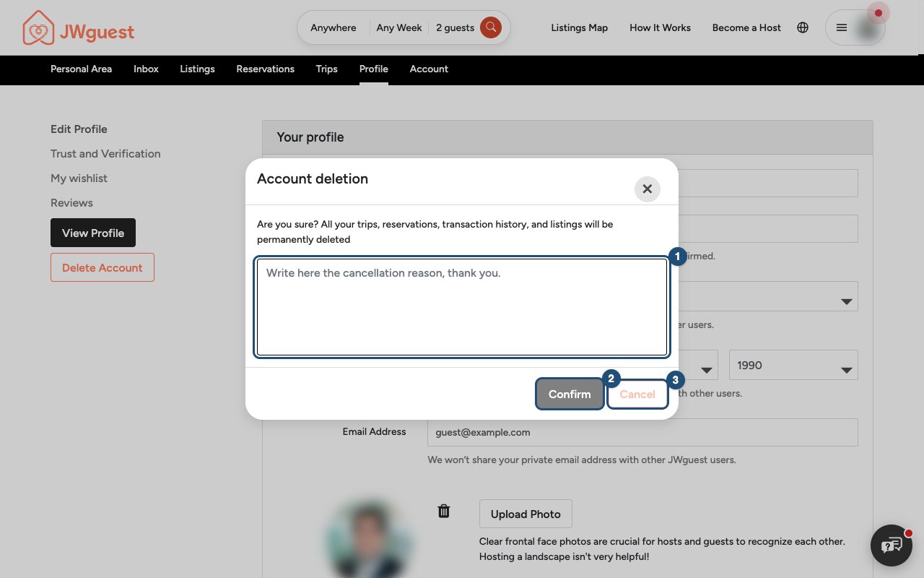Viewport: 924px width, 578px height.
Task: Click the Delete Account button
Action: pyautogui.click(x=103, y=267)
